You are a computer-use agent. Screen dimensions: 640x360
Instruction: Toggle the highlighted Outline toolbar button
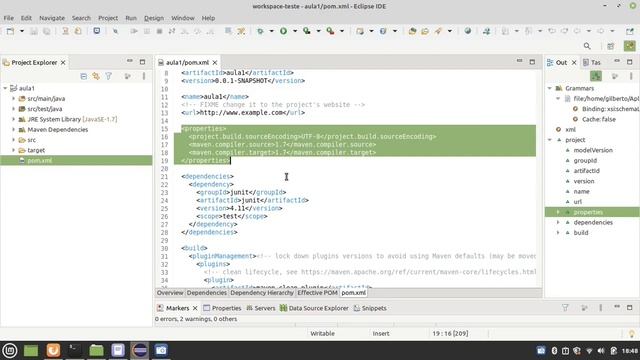point(596,76)
